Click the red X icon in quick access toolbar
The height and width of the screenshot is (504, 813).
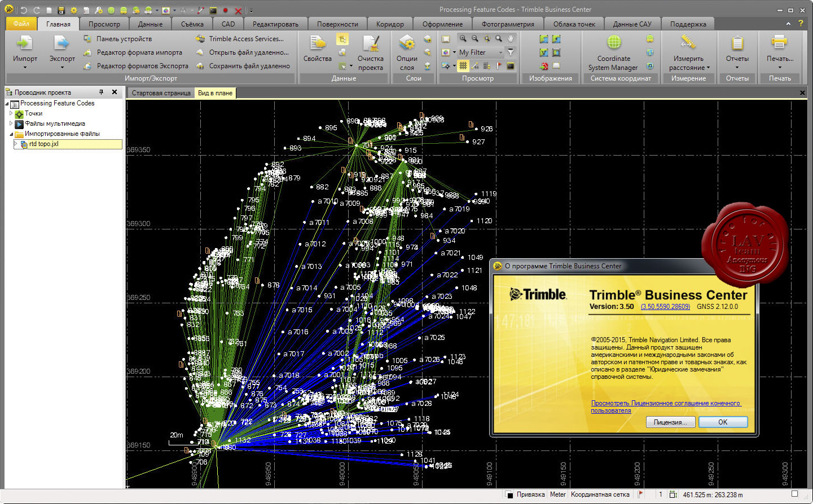(x=238, y=10)
